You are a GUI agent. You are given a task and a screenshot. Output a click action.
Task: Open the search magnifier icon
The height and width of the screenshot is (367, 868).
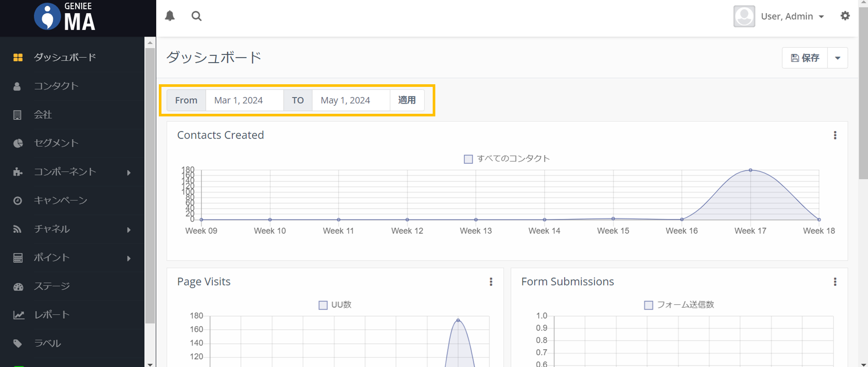pyautogui.click(x=197, y=16)
